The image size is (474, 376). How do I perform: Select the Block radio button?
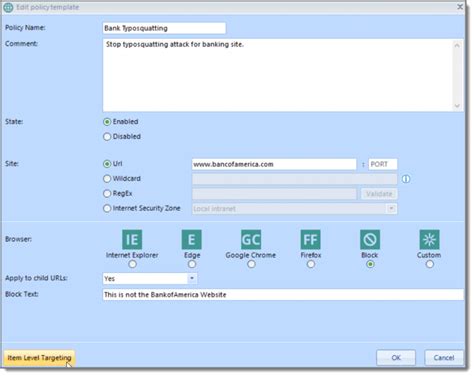pyautogui.click(x=370, y=264)
